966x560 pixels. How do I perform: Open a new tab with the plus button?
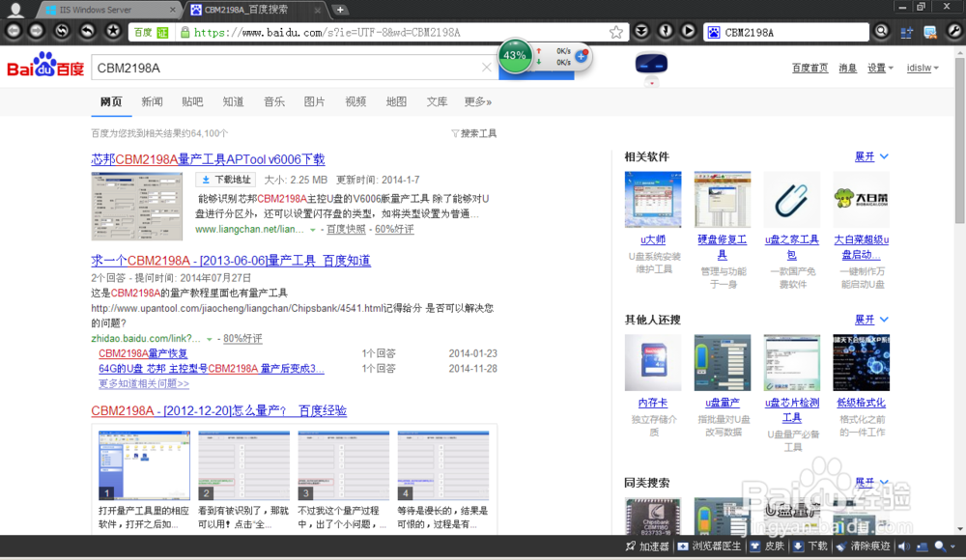pyautogui.click(x=339, y=10)
